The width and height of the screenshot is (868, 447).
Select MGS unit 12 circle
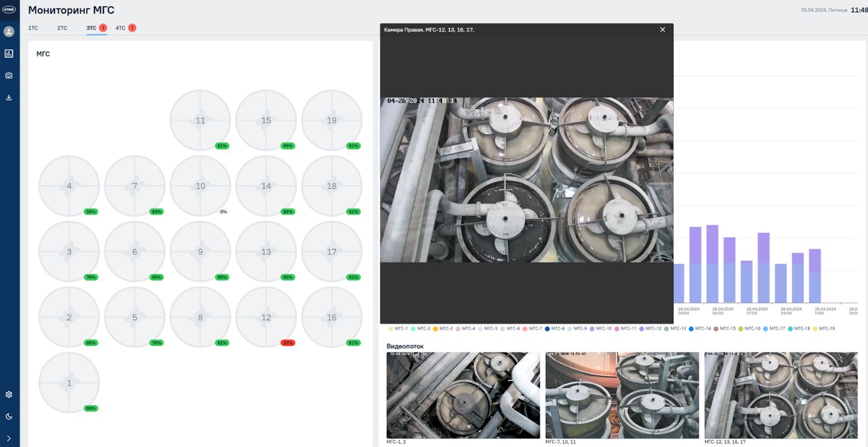coord(266,317)
